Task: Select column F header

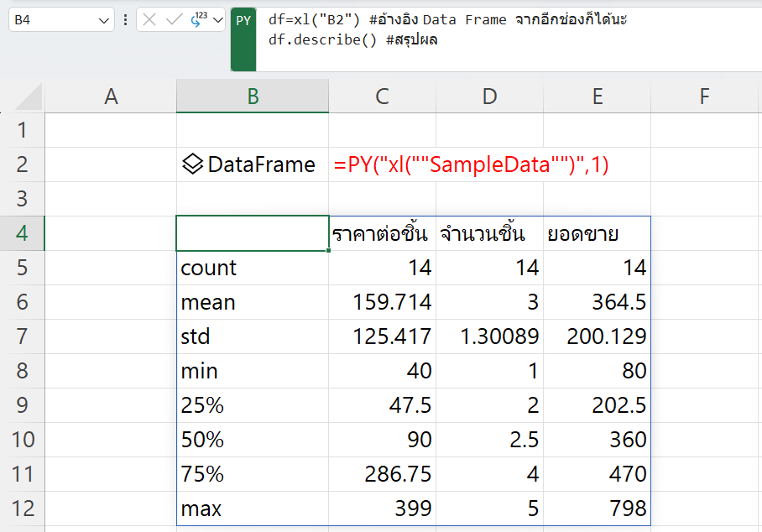Action: pyautogui.click(x=705, y=96)
